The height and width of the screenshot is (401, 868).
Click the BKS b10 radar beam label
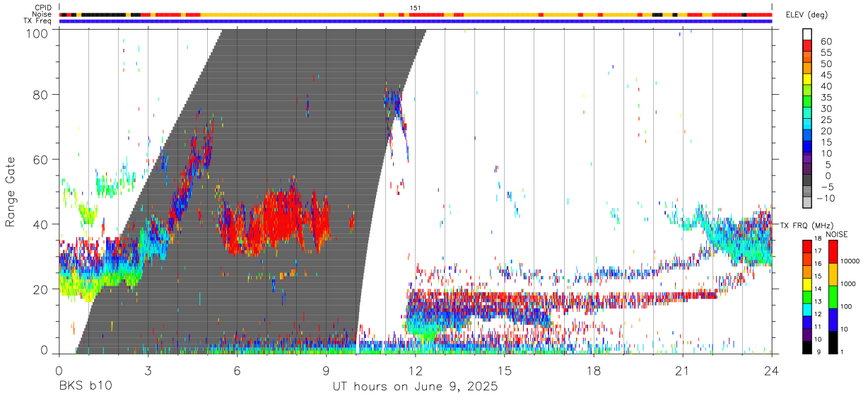85,387
